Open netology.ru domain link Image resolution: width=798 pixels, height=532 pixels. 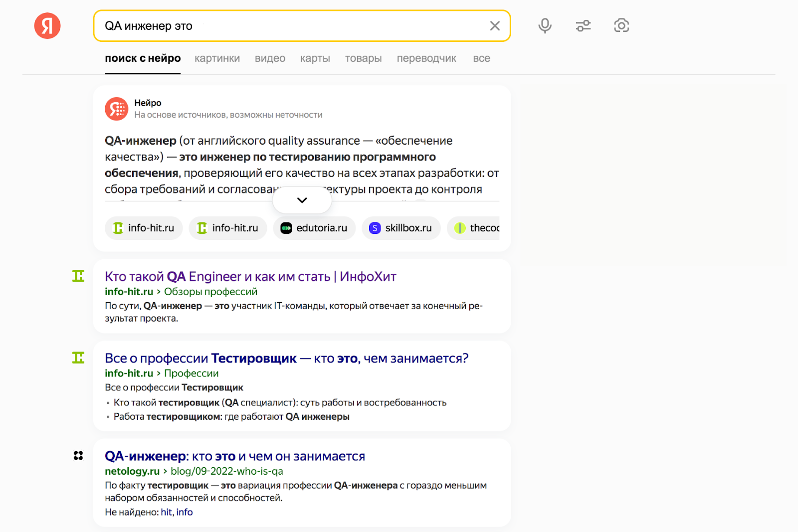point(132,471)
